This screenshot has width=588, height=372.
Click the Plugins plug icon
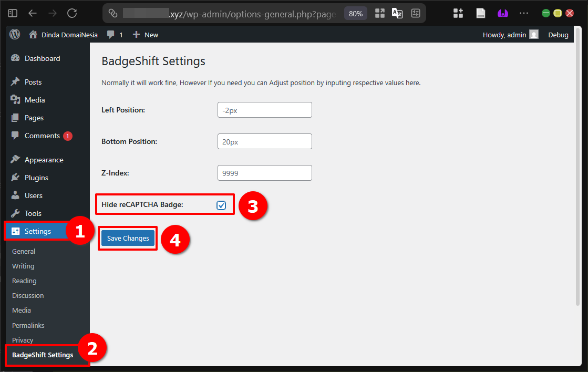[15, 178]
